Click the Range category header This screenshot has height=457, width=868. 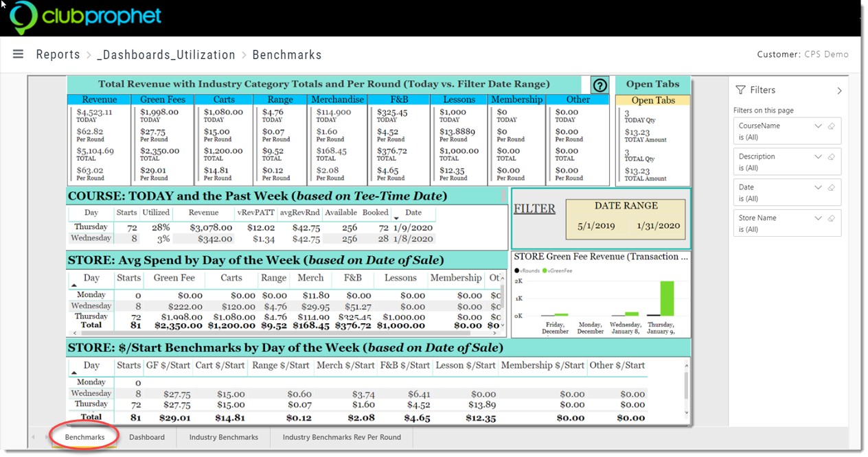(280, 99)
